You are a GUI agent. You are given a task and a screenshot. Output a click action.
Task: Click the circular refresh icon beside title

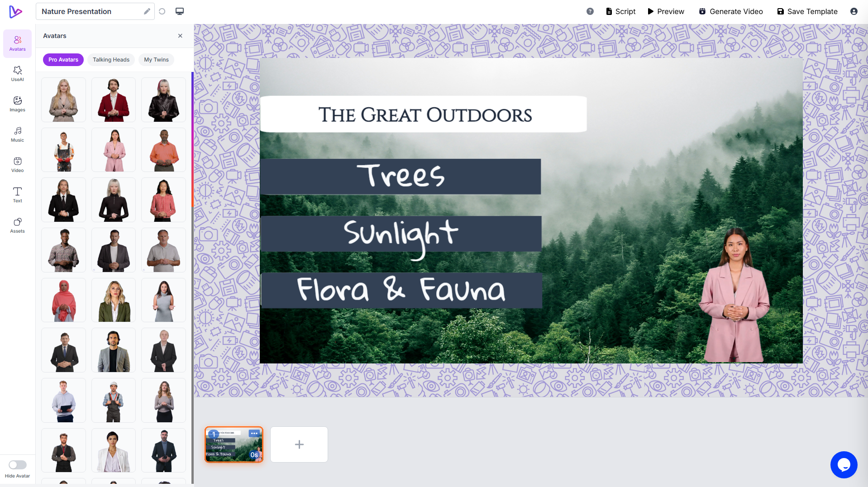coord(162,11)
